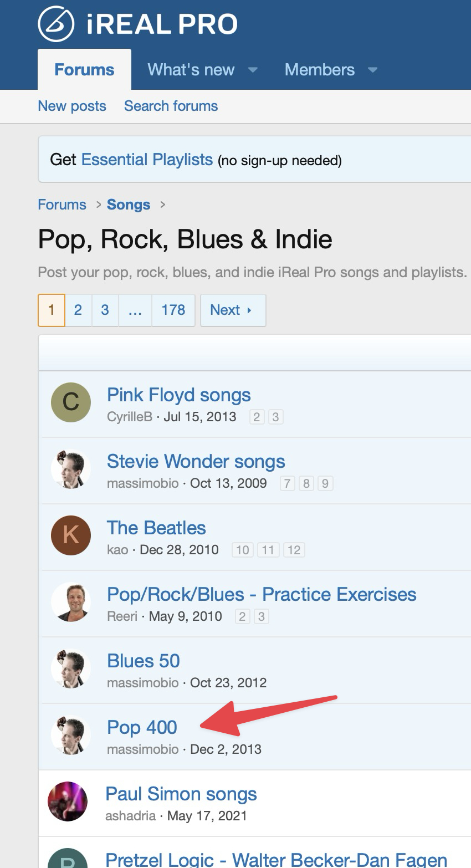
Task: Navigate to Songs breadcrumb
Action: tap(129, 205)
